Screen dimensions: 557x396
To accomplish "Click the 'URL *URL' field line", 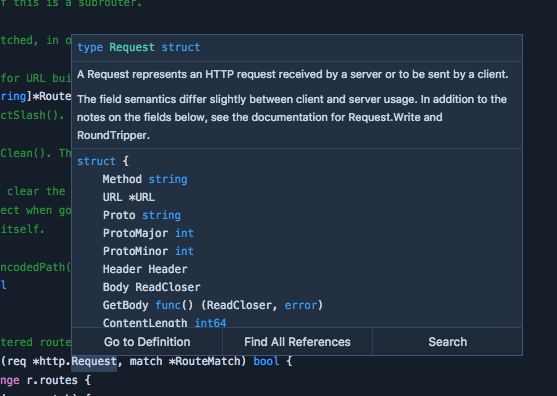I will tap(129, 197).
